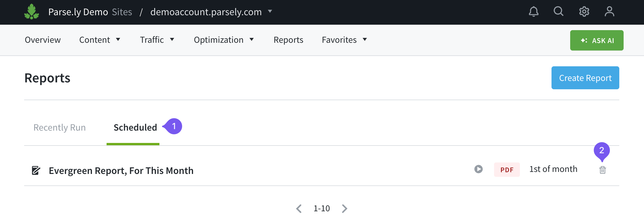
Task: Go to the next page of reports
Action: (x=345, y=208)
